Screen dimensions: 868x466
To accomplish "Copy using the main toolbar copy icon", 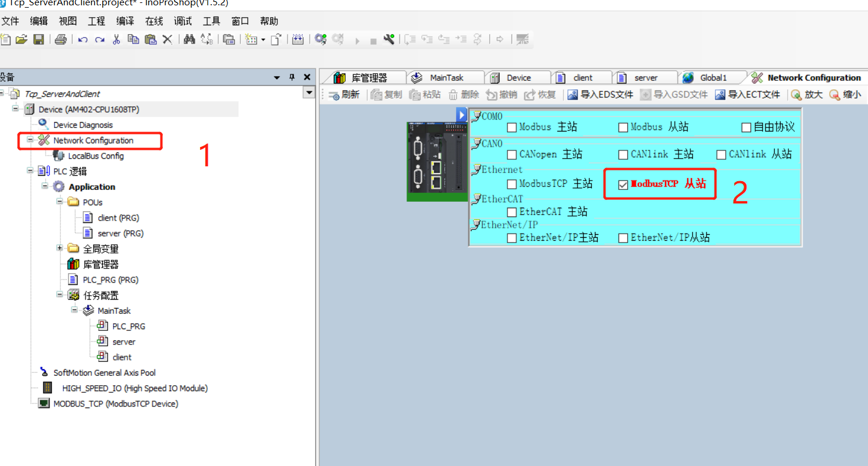I will coord(133,40).
